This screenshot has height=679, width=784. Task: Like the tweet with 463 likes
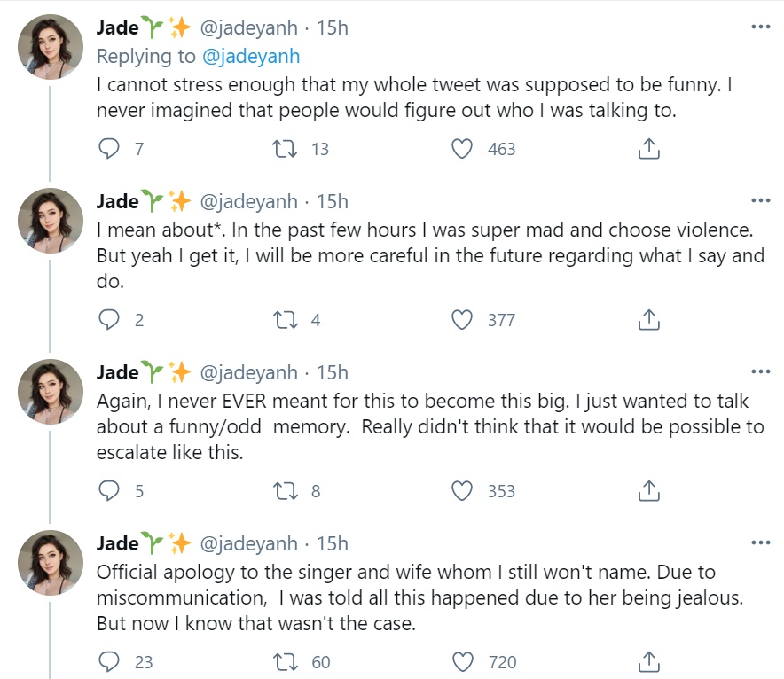click(462, 148)
